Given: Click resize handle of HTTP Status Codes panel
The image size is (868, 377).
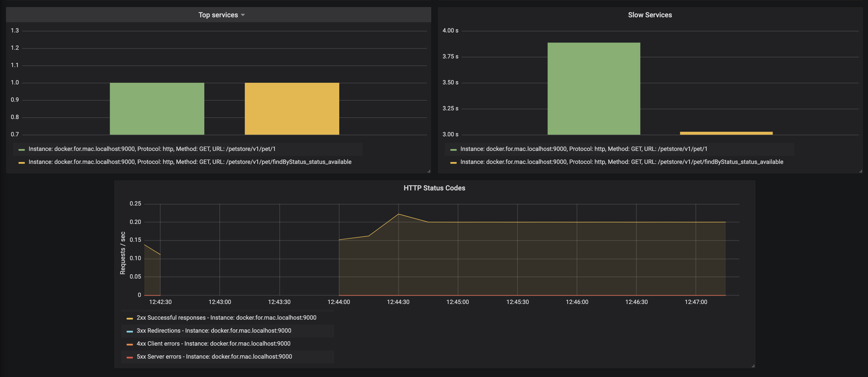Looking at the screenshot, I should 753,366.
